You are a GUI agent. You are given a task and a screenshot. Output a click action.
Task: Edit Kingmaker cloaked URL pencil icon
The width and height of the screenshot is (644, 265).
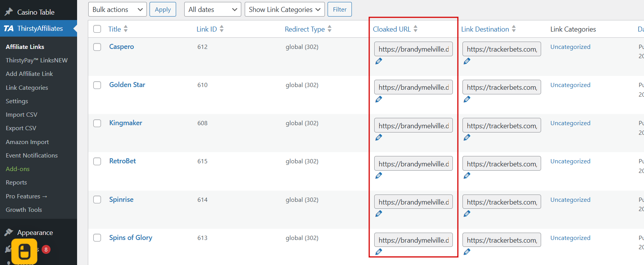[379, 138]
